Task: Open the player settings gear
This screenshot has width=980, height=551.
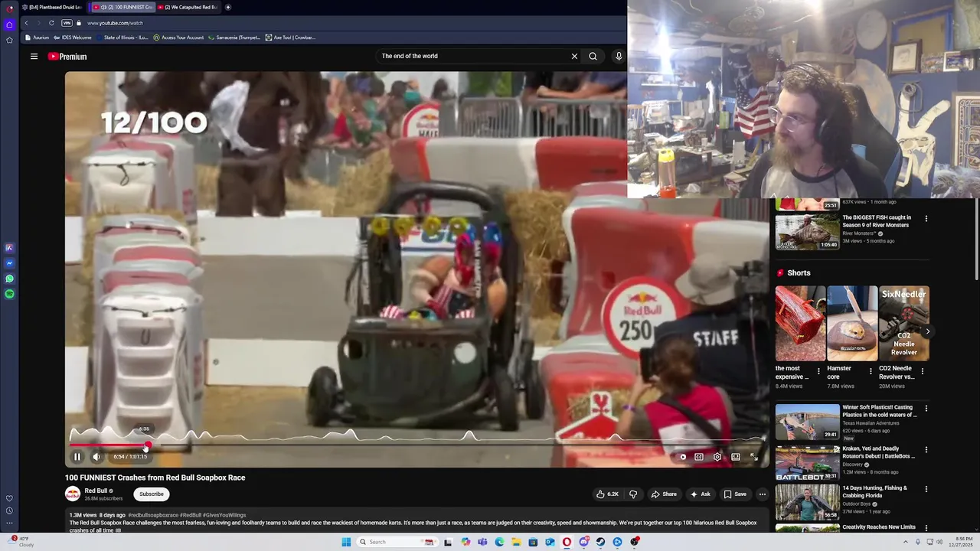Action: coord(717,457)
